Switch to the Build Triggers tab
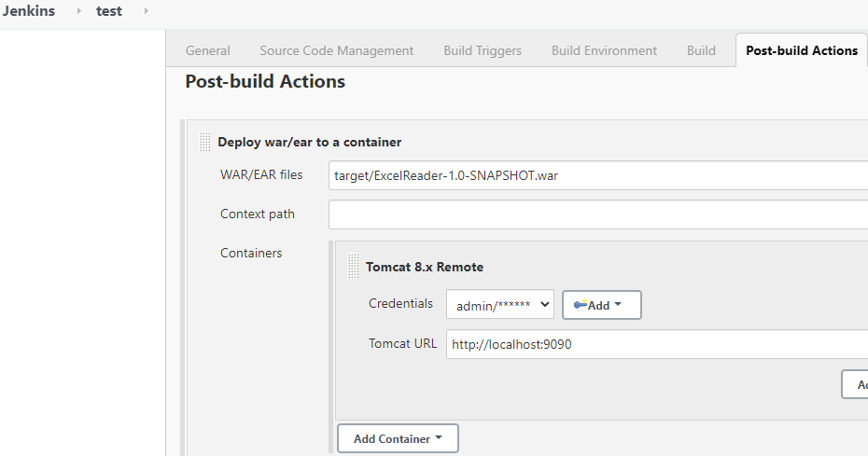 coord(483,50)
